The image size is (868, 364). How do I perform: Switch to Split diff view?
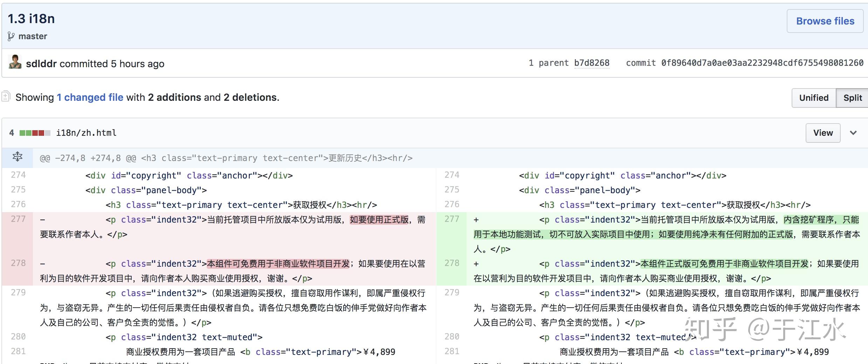tap(852, 98)
